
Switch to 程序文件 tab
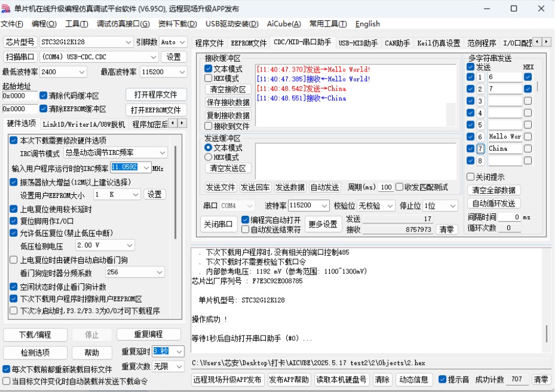(x=209, y=43)
